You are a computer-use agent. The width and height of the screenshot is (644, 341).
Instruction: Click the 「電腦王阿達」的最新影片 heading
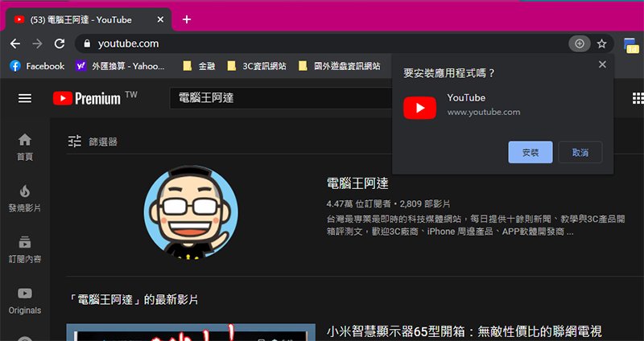tap(132, 299)
